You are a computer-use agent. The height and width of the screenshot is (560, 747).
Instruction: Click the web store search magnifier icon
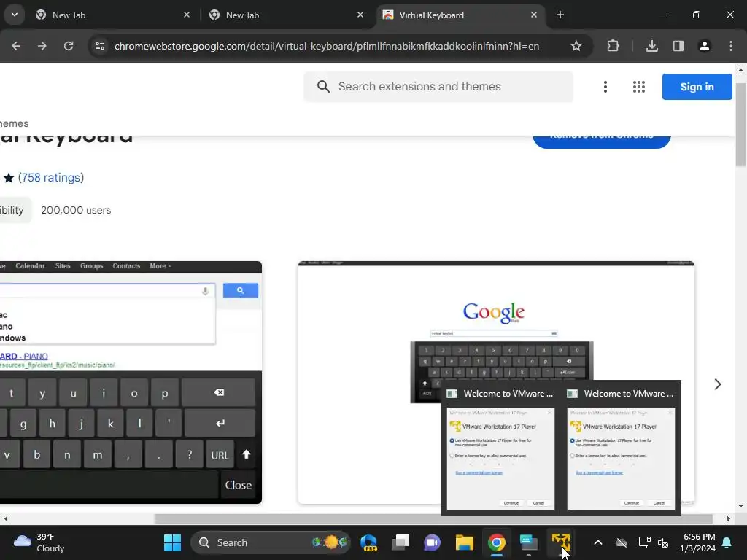(323, 87)
